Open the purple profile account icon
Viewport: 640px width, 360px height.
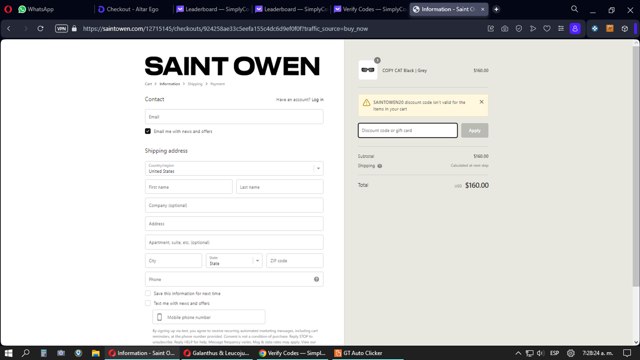pos(575,29)
